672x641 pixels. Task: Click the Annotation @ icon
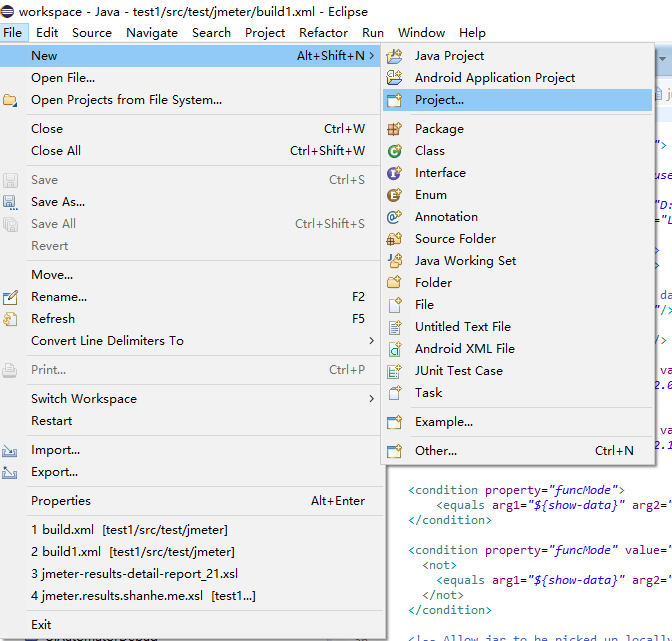(394, 217)
